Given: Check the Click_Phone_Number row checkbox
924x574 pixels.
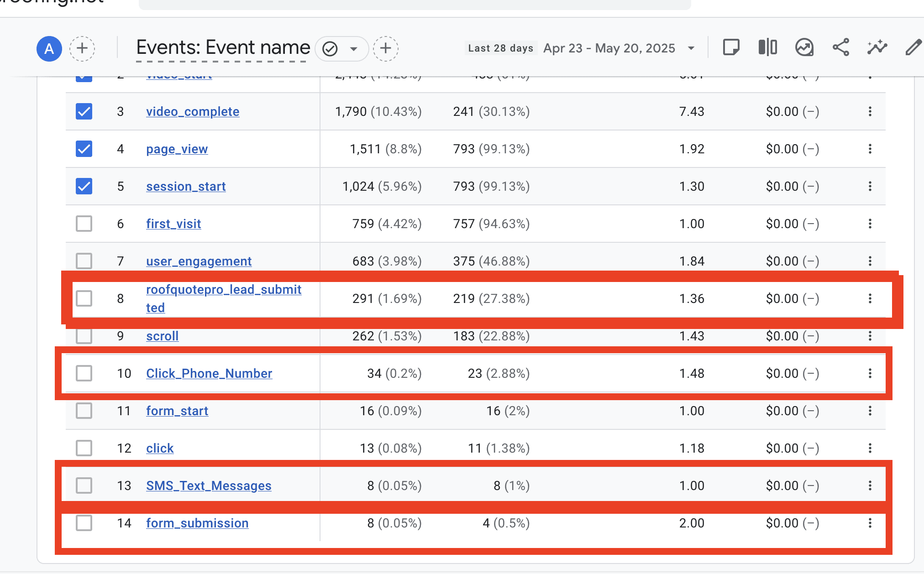Looking at the screenshot, I should [84, 373].
